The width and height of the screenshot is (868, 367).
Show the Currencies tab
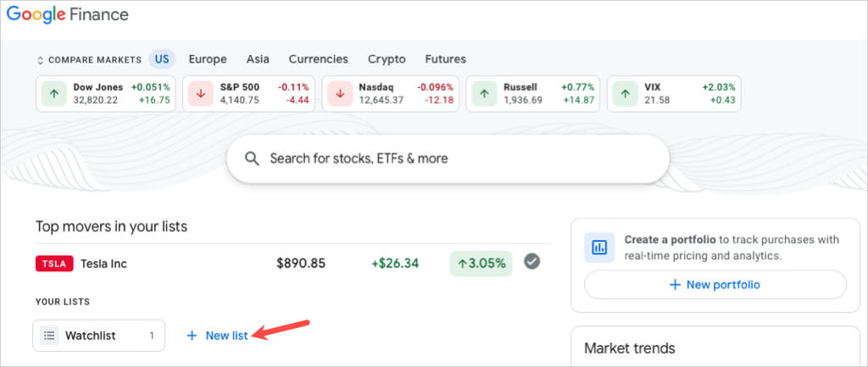(x=318, y=59)
